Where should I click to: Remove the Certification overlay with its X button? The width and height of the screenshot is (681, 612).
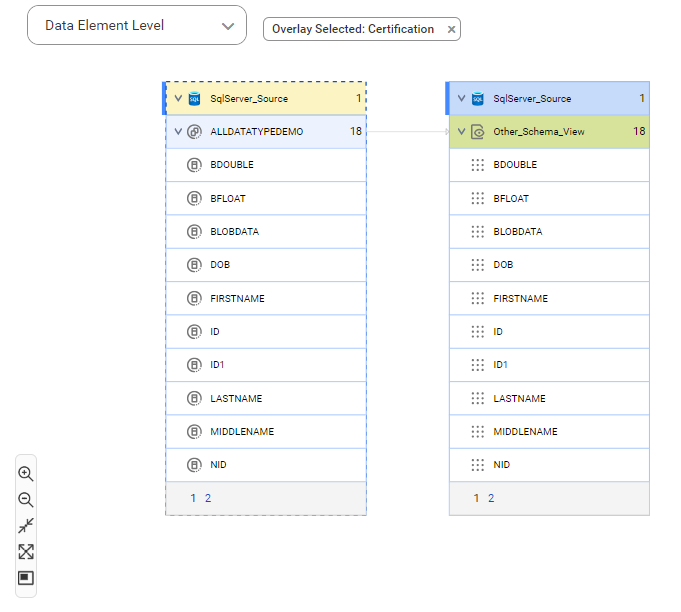point(451,29)
